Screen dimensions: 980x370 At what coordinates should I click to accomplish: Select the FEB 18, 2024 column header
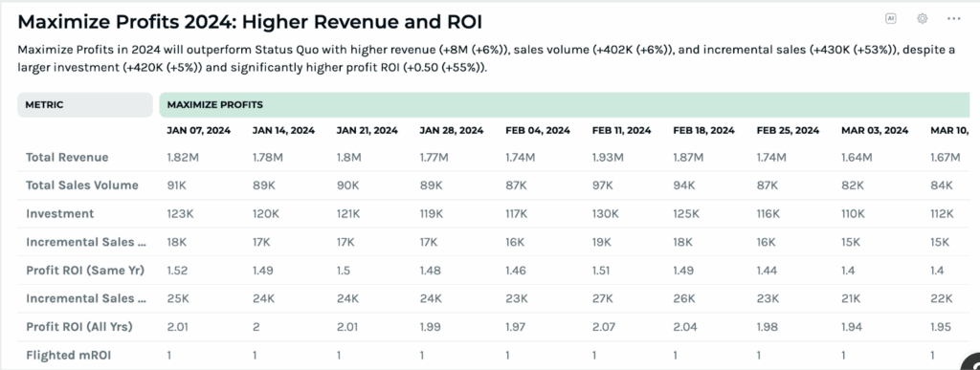coord(703,130)
